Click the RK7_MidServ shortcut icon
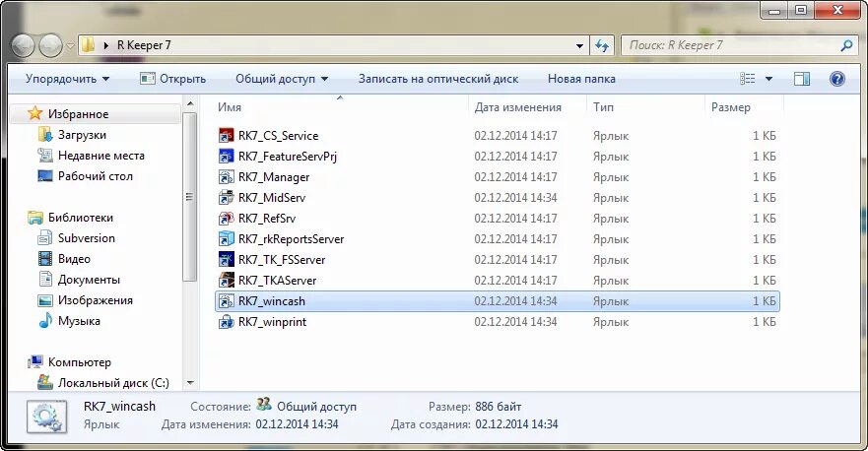 (226, 198)
